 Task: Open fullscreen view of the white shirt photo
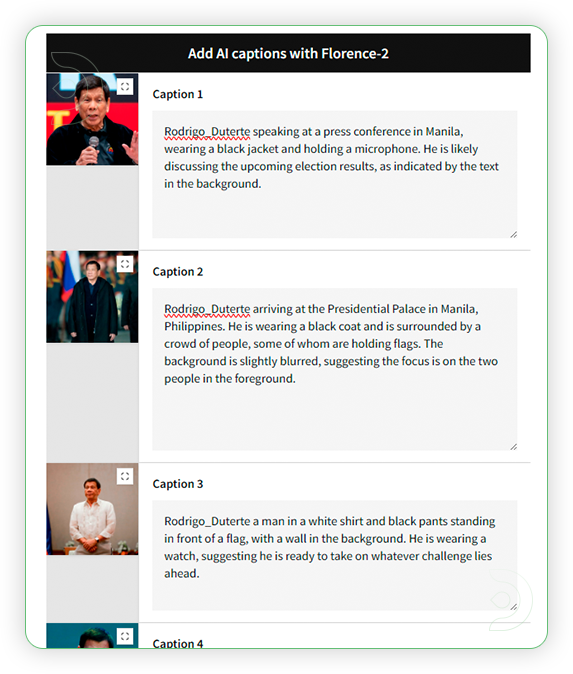pyautogui.click(x=125, y=476)
